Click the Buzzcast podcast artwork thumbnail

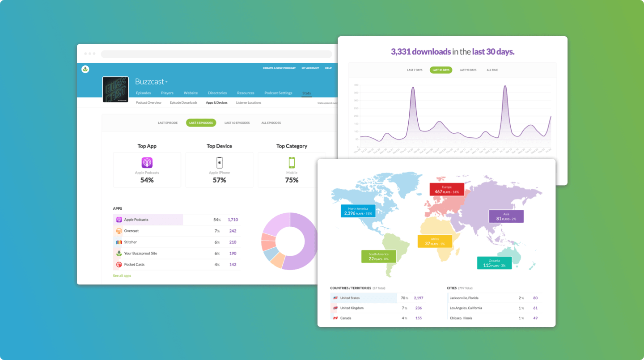coord(115,89)
